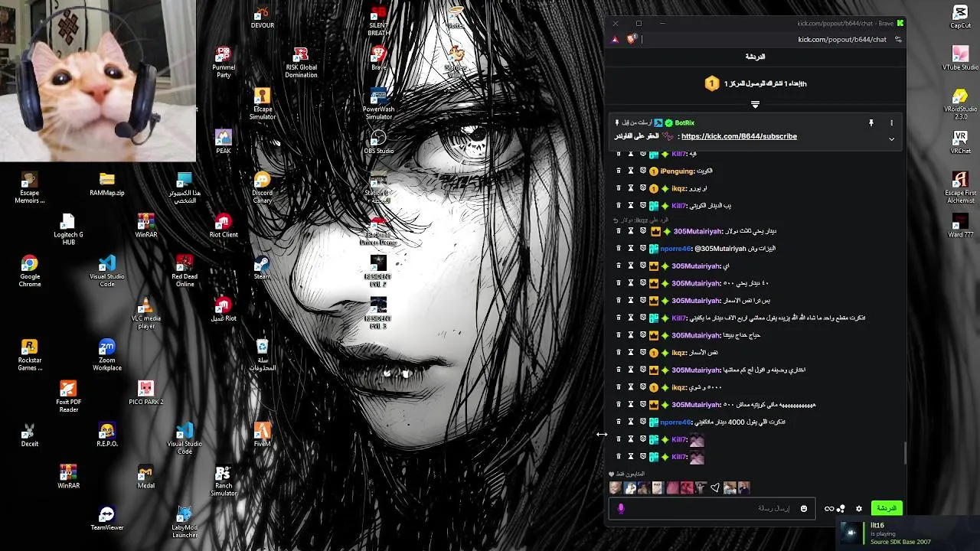
Task: Focus the send message input field
Action: pyautogui.click(x=712, y=508)
